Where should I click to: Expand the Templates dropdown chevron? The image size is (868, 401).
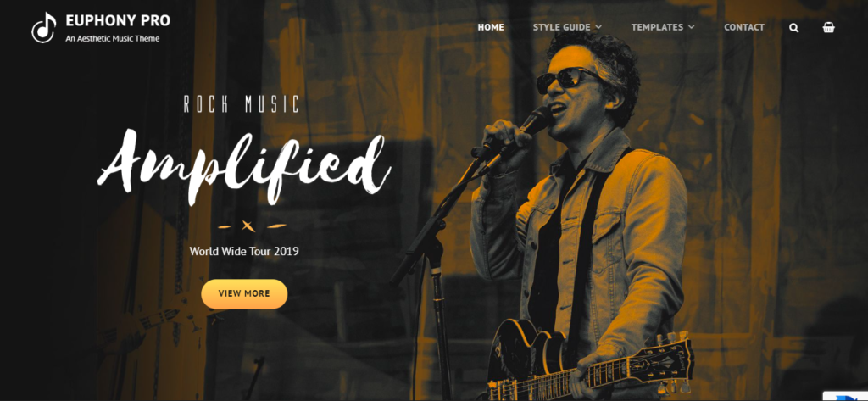(692, 27)
